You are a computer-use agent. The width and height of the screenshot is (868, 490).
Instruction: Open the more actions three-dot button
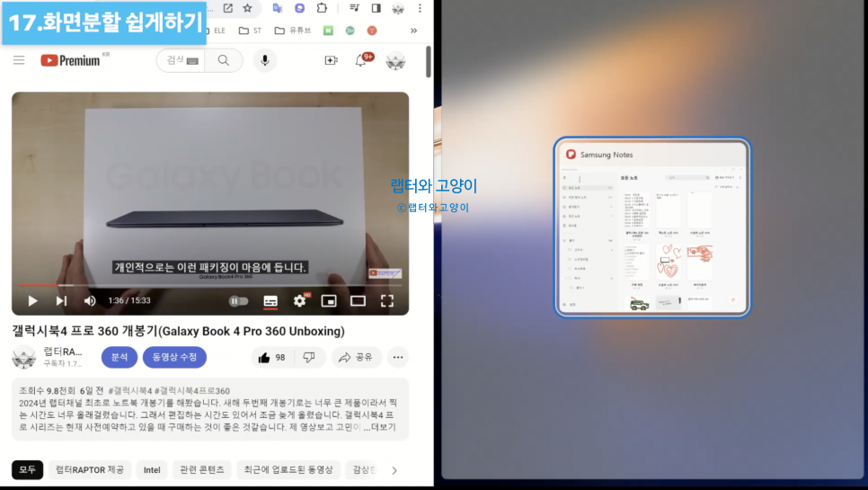click(398, 357)
